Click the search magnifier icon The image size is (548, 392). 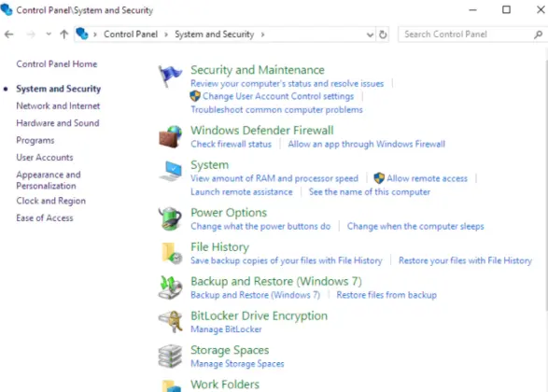[539, 35]
